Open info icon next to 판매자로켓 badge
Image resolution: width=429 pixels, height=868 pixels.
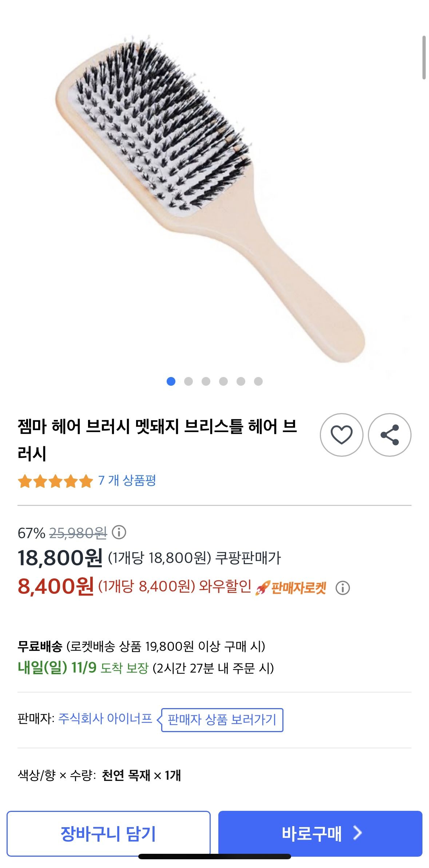click(x=342, y=588)
